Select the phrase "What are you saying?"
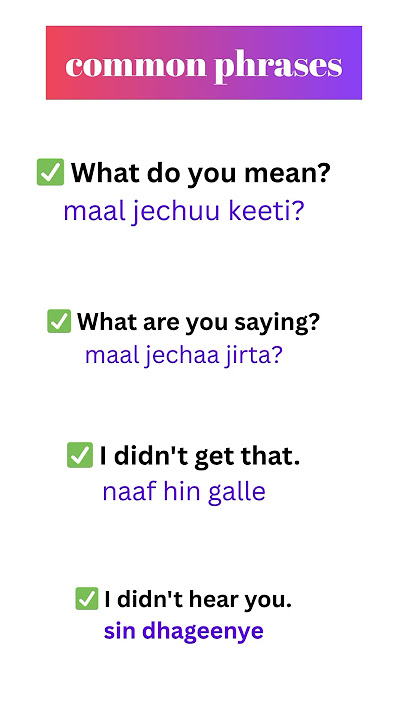Screen dimensions: 405x720 point(198,322)
